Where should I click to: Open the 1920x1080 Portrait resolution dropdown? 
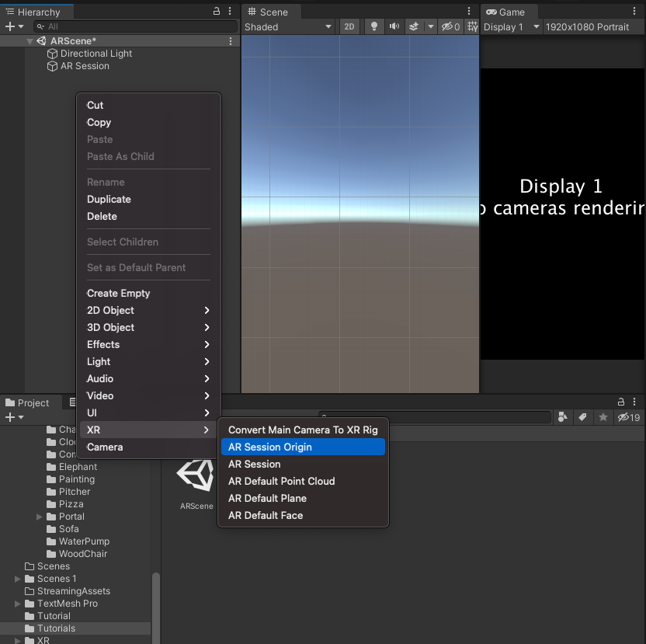[593, 26]
